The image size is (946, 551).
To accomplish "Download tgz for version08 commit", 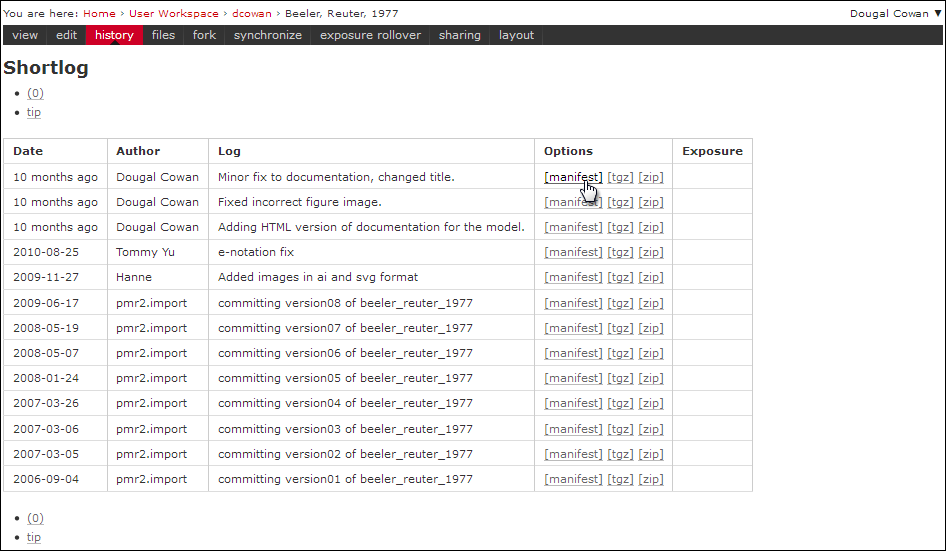I will pyautogui.click(x=620, y=303).
